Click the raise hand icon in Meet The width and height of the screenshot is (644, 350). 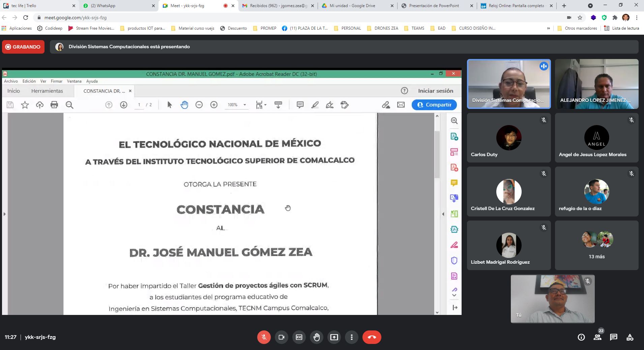[x=316, y=337]
